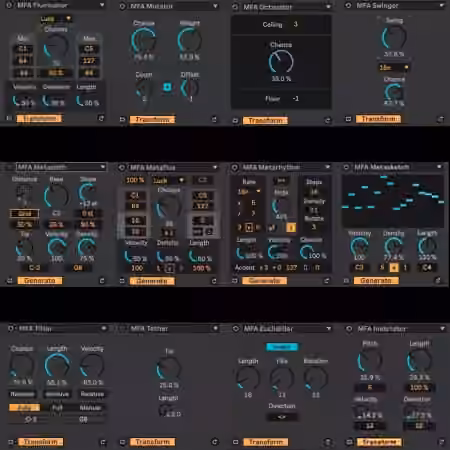Click reset icon right of Euclidifier's Transform
This screenshot has width=450, height=450.
(328, 442)
